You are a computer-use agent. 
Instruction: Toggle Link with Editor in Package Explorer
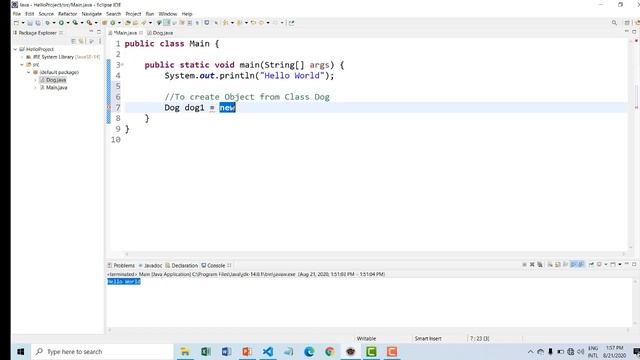[82, 41]
